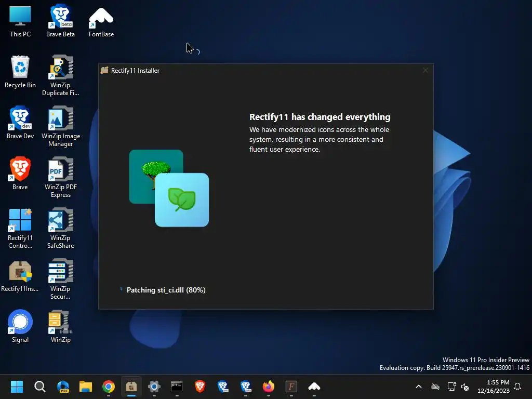This screenshot has height=399, width=532.
Task: Close the Rectify11 Installer window
Action: (425, 70)
